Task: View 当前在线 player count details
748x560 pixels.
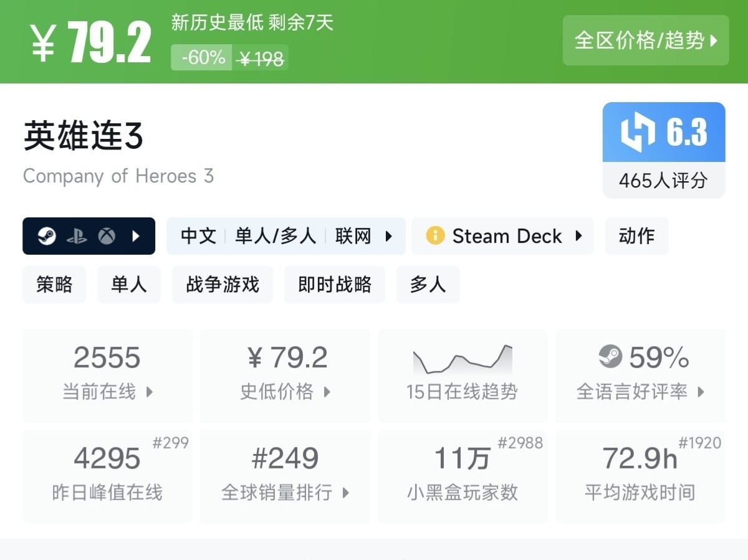Action: pyautogui.click(x=107, y=376)
